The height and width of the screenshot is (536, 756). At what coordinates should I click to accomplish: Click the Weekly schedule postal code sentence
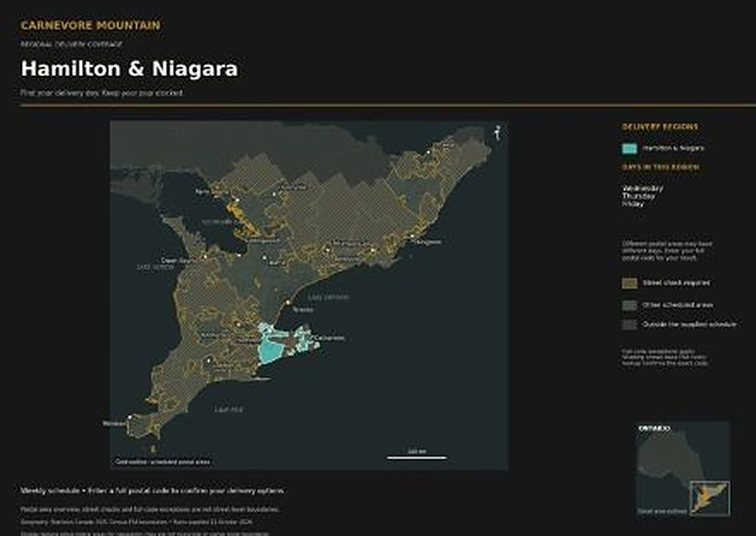(152, 491)
